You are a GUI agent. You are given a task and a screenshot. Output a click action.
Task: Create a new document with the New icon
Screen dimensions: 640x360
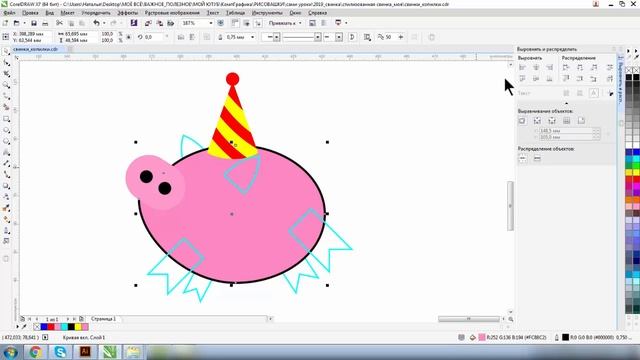coord(6,23)
